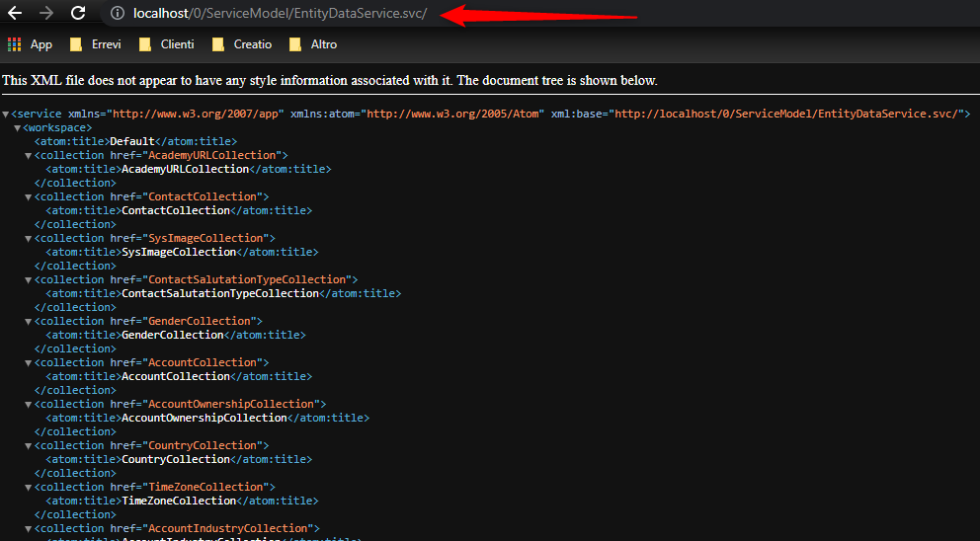
Task: Click title text AccountOwnershipCollection
Action: coord(204,418)
